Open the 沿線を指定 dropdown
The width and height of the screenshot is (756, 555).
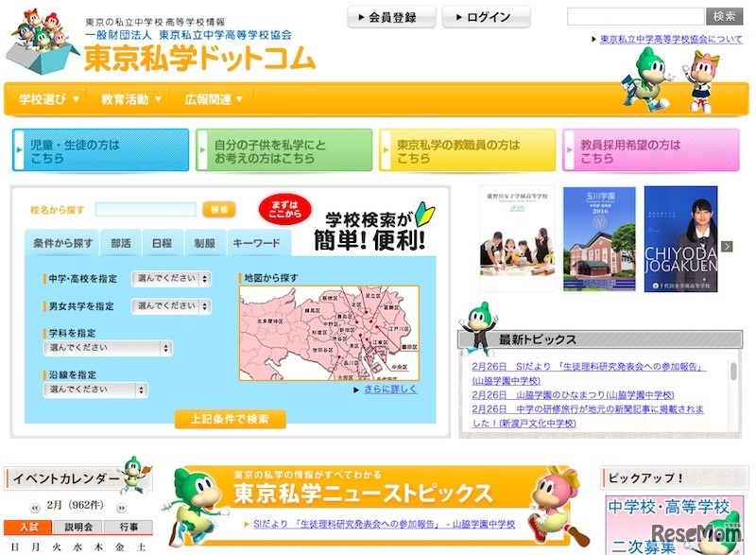click(x=94, y=389)
